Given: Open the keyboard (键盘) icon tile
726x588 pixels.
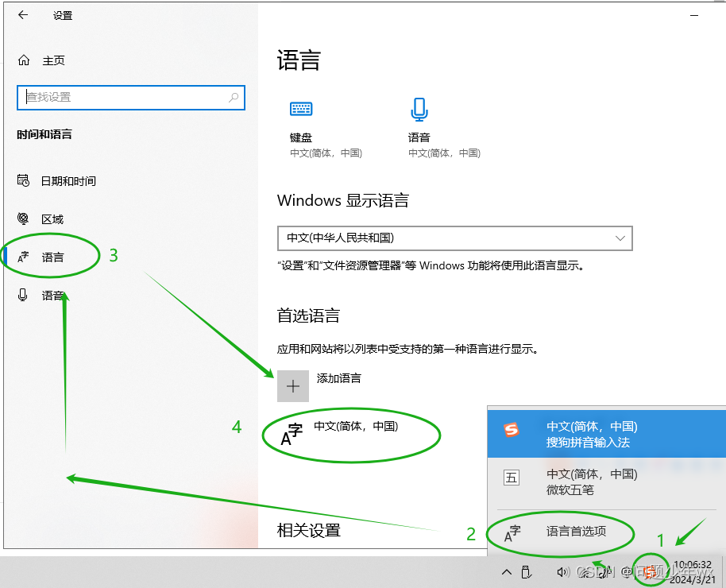Looking at the screenshot, I should tap(301, 109).
